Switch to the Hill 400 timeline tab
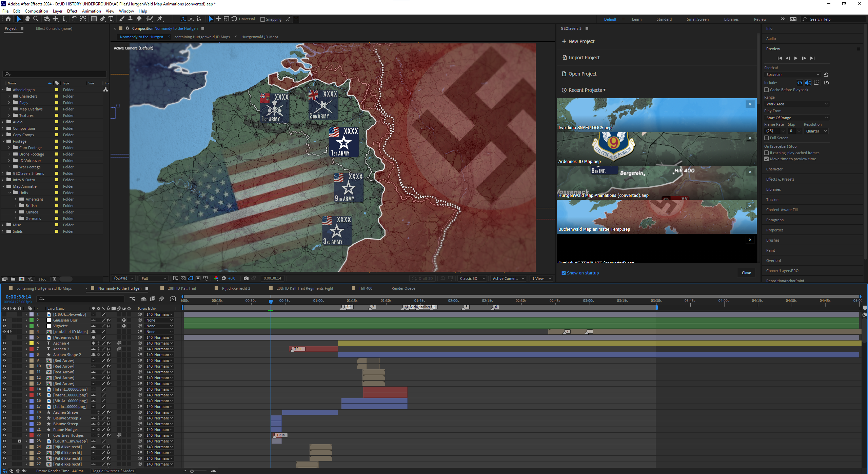Image resolution: width=868 pixels, height=474 pixels. tap(366, 288)
